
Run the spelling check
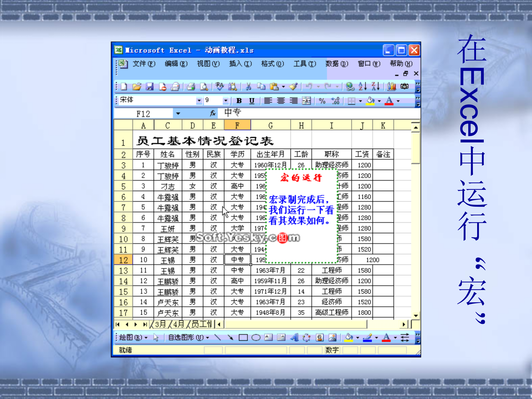219,87
